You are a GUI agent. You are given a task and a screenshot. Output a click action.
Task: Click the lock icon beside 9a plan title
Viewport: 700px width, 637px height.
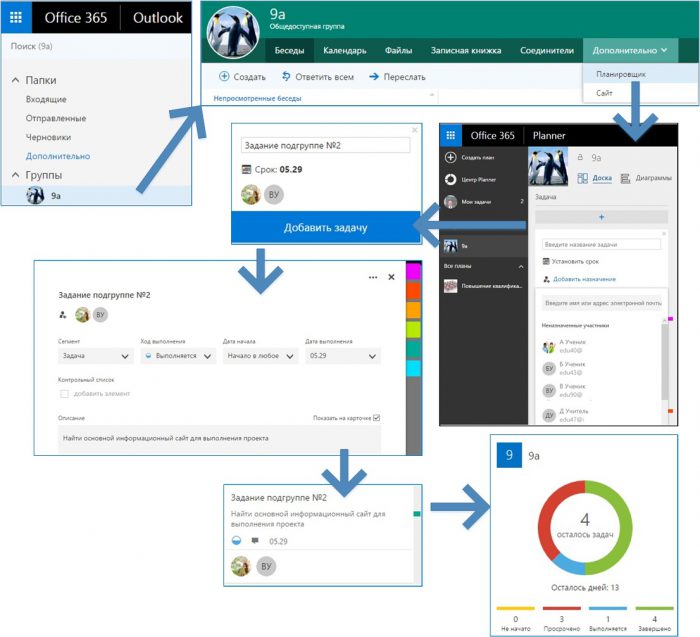pyautogui.click(x=580, y=157)
